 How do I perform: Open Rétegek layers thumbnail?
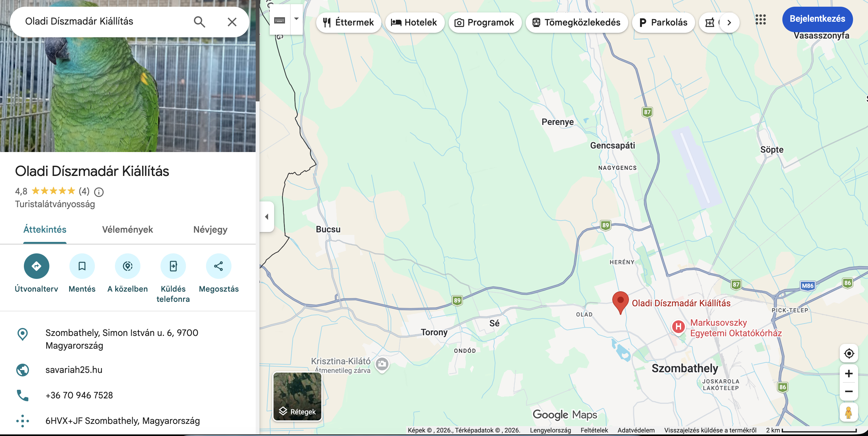coord(297,396)
